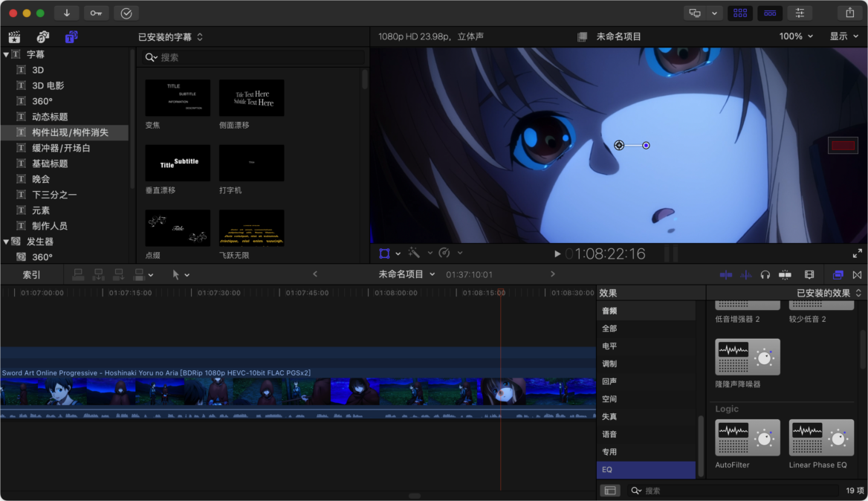Click the retime speedometer icon

pyautogui.click(x=444, y=253)
